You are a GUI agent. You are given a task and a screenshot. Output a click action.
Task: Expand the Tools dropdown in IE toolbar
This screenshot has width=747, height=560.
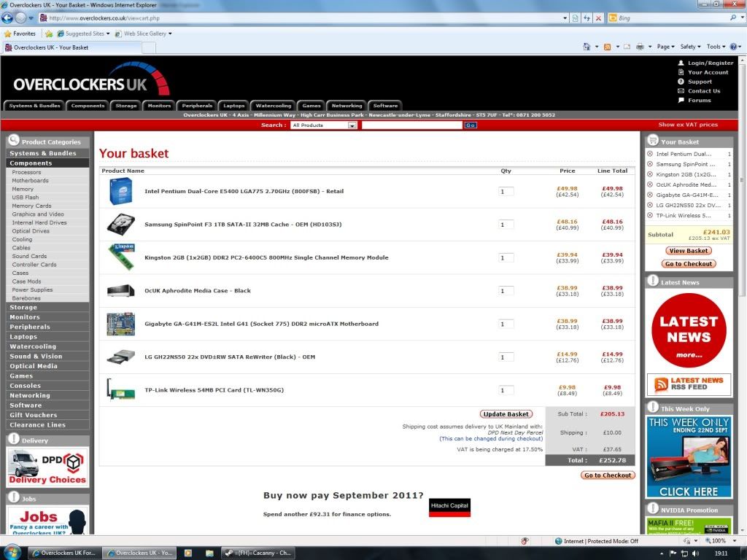(x=716, y=47)
